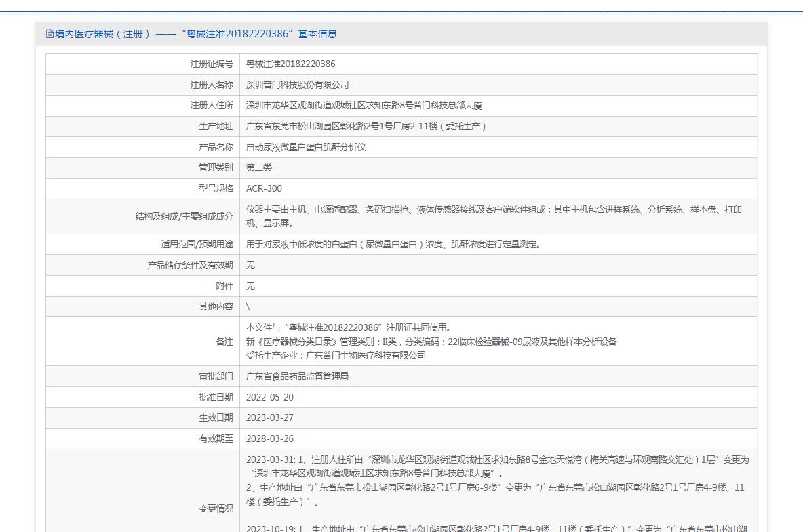Click the 产品储存条件及有效期 row label
The width and height of the screenshot is (803, 532).
coord(190,265)
